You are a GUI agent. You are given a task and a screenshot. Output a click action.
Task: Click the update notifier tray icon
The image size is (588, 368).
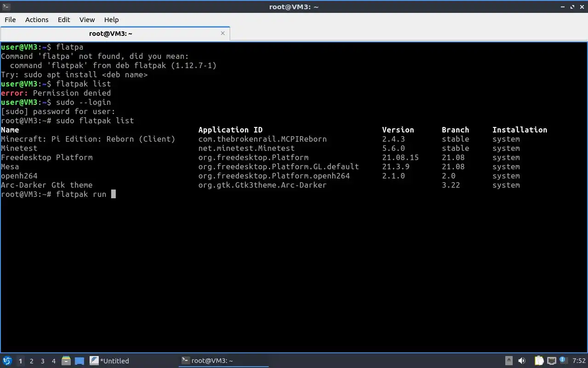[x=563, y=361]
